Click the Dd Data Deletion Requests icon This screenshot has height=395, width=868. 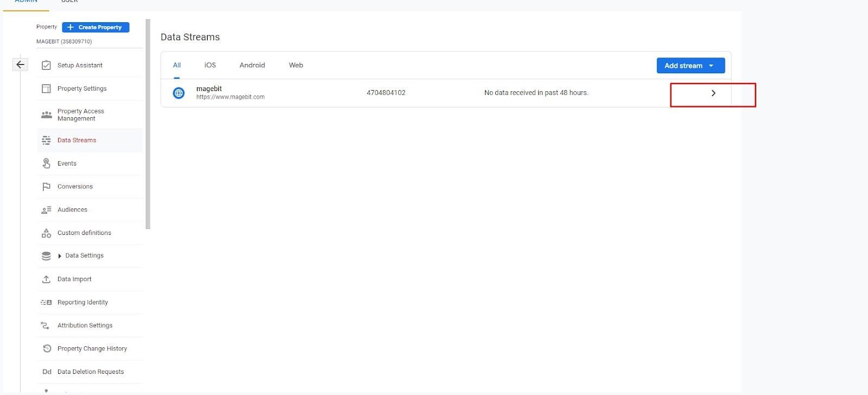click(47, 372)
